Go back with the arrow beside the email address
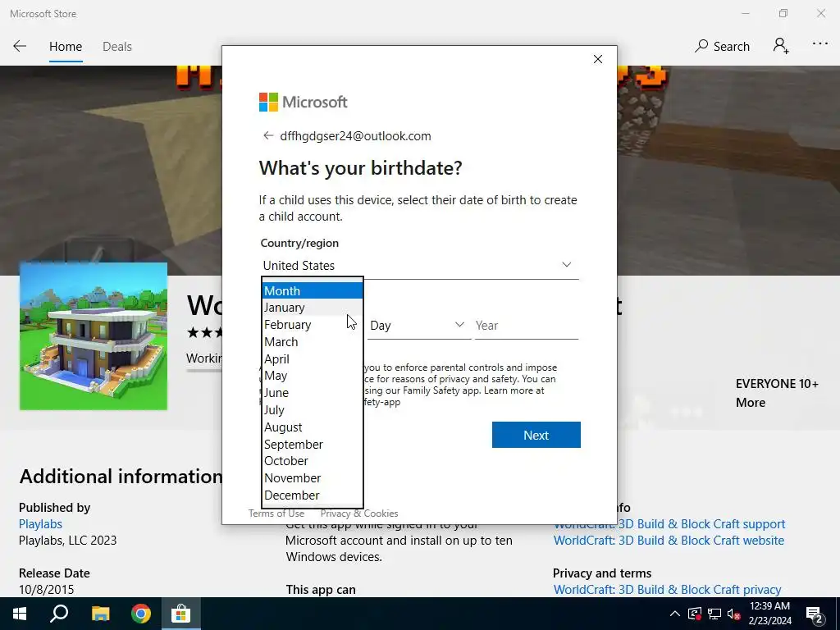Image resolution: width=840 pixels, height=630 pixels. (x=268, y=135)
